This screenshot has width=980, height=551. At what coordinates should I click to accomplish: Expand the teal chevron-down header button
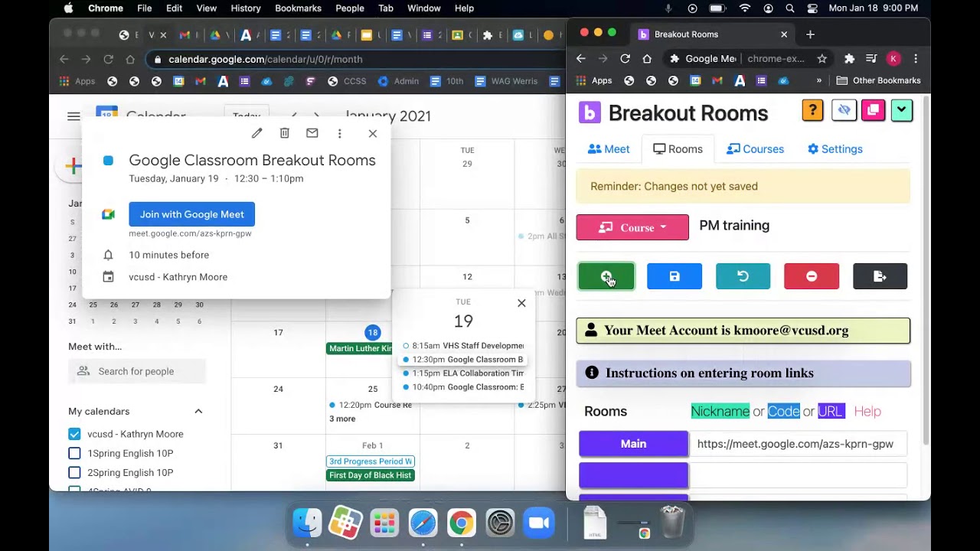point(902,110)
